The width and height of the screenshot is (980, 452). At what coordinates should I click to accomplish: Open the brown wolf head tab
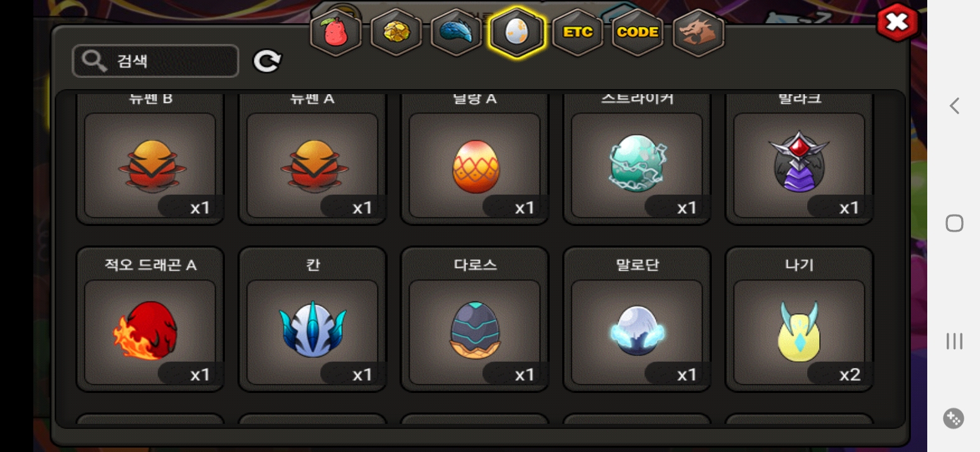click(x=699, y=33)
